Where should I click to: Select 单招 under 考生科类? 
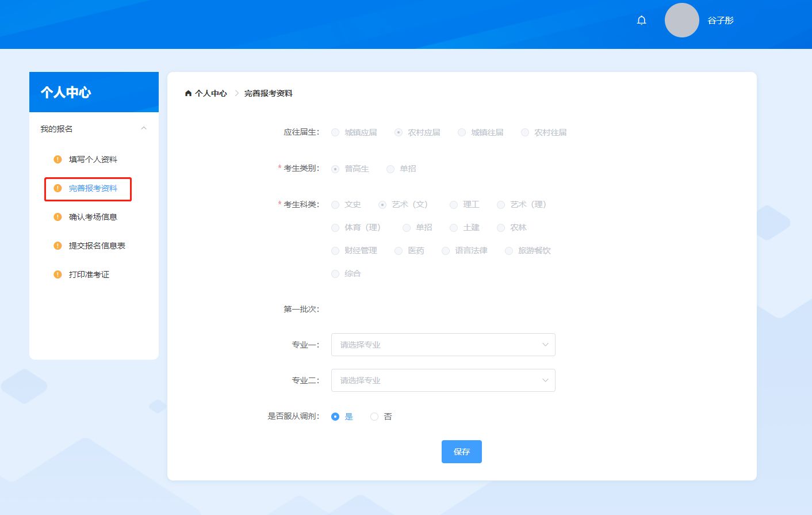coord(418,227)
